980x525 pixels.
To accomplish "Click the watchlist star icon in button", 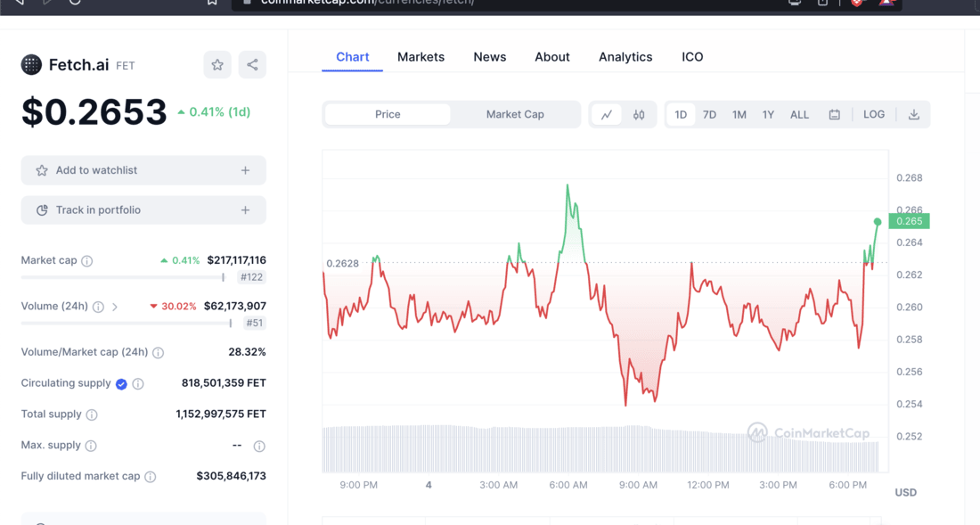I will coord(42,170).
